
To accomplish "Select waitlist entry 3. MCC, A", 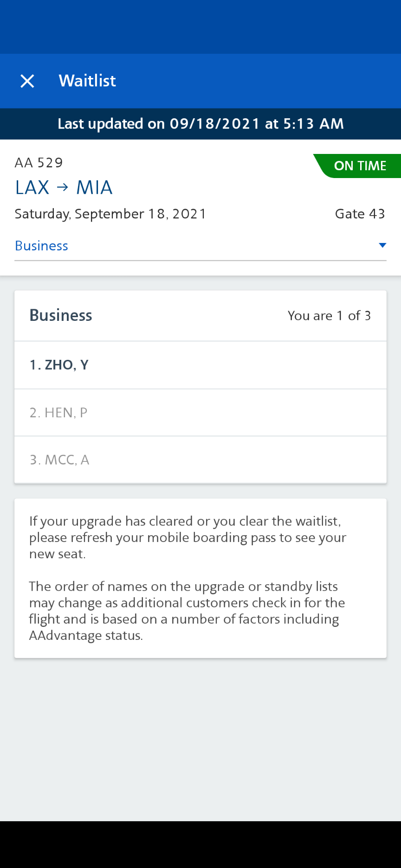I will 200,460.
